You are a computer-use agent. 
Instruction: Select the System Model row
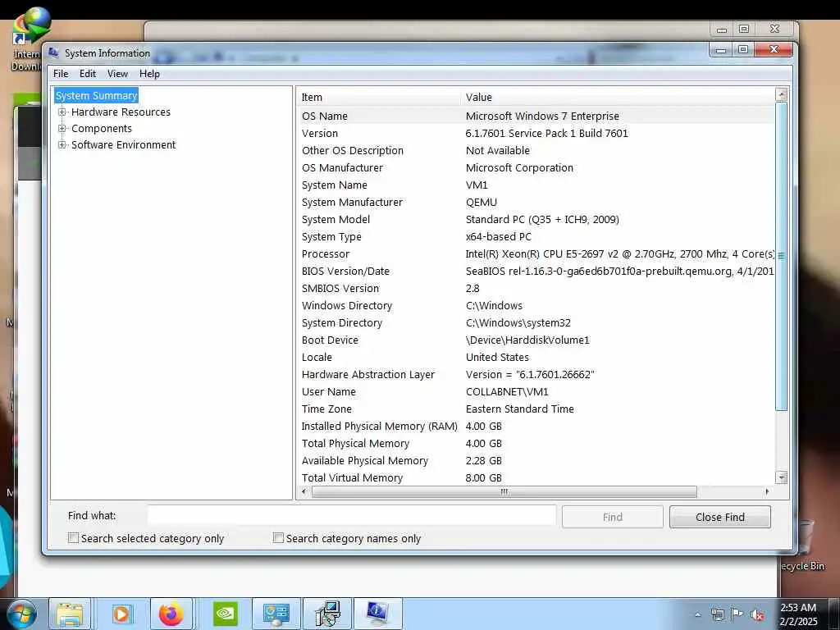coord(537,220)
